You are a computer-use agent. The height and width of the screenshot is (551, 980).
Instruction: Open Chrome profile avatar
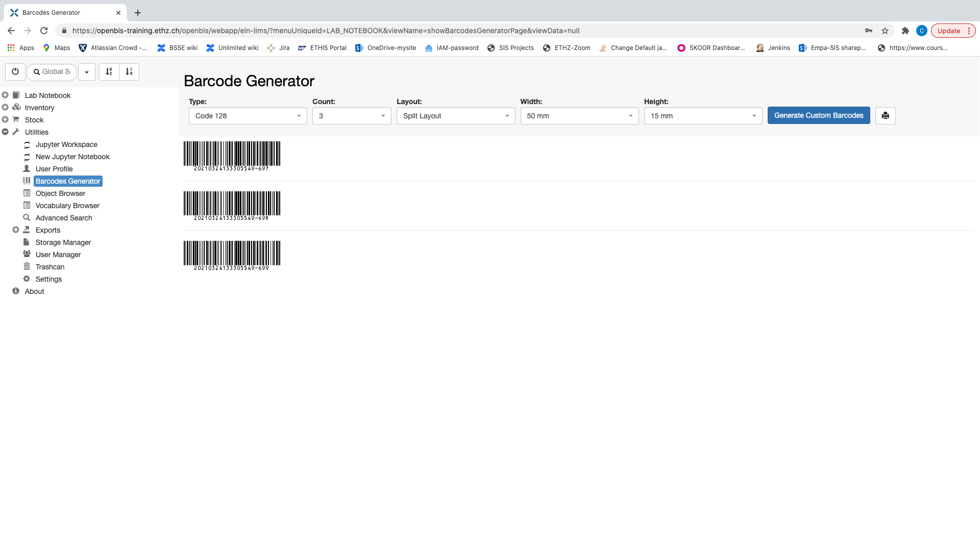(922, 31)
